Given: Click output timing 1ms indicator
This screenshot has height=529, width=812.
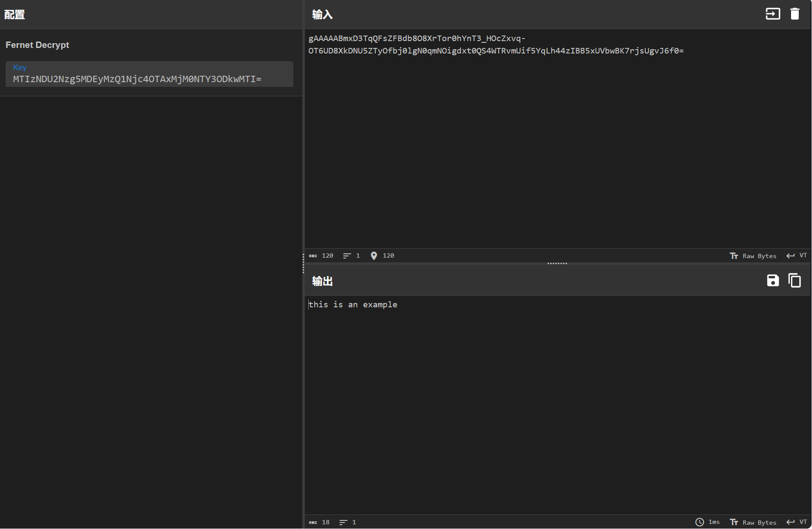Looking at the screenshot, I should pyautogui.click(x=708, y=523).
